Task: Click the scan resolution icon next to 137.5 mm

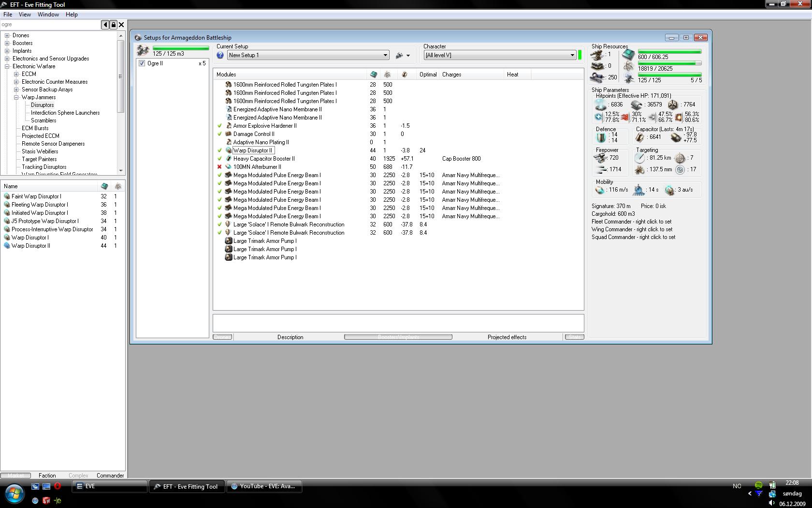Action: point(640,170)
